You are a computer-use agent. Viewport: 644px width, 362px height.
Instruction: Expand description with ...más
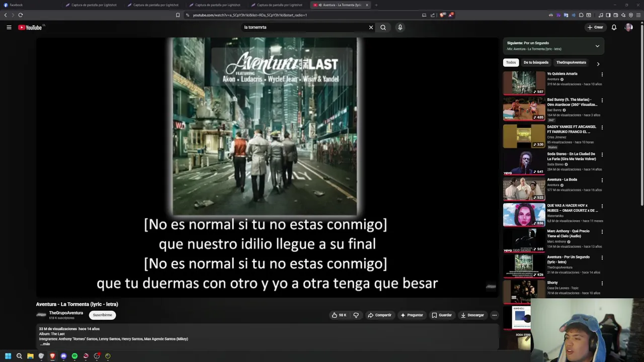click(45, 344)
